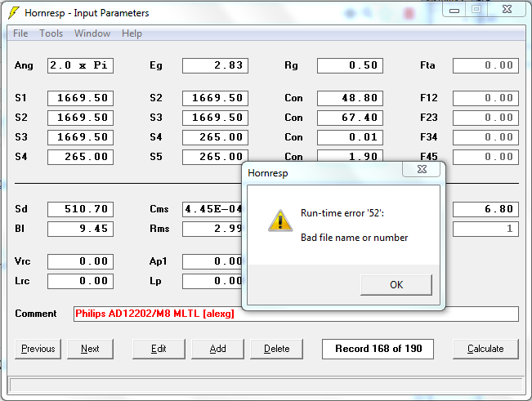Click the Add record button
The width and height of the screenshot is (532, 401).
[217, 349]
